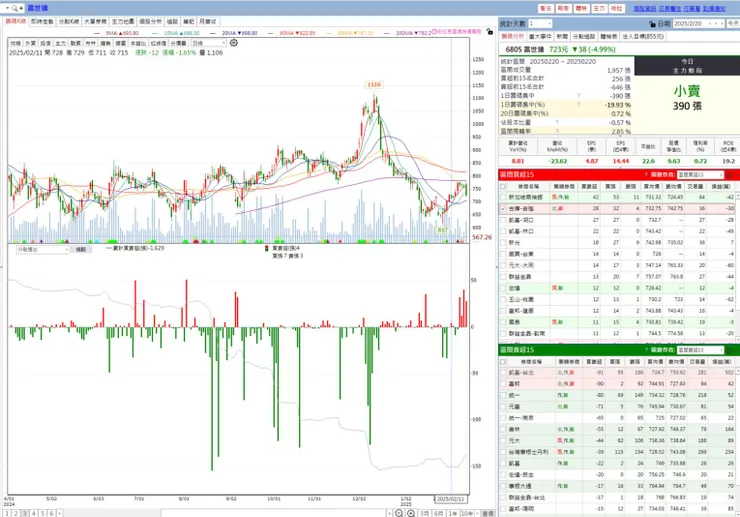Click the pink circle hint icon above chart
This screenshot has width=740, height=517.
coord(434,32)
